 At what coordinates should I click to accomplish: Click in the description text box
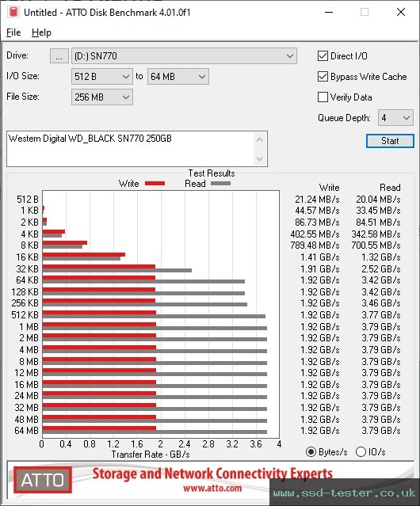tap(131, 149)
